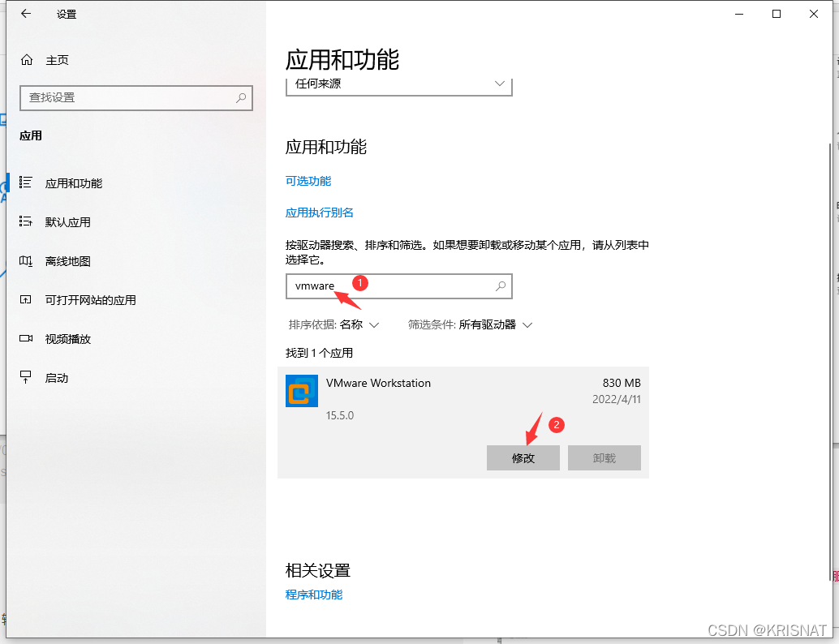Open the 启动 startup settings
Viewport: 839px width, 644px height.
coord(57,377)
